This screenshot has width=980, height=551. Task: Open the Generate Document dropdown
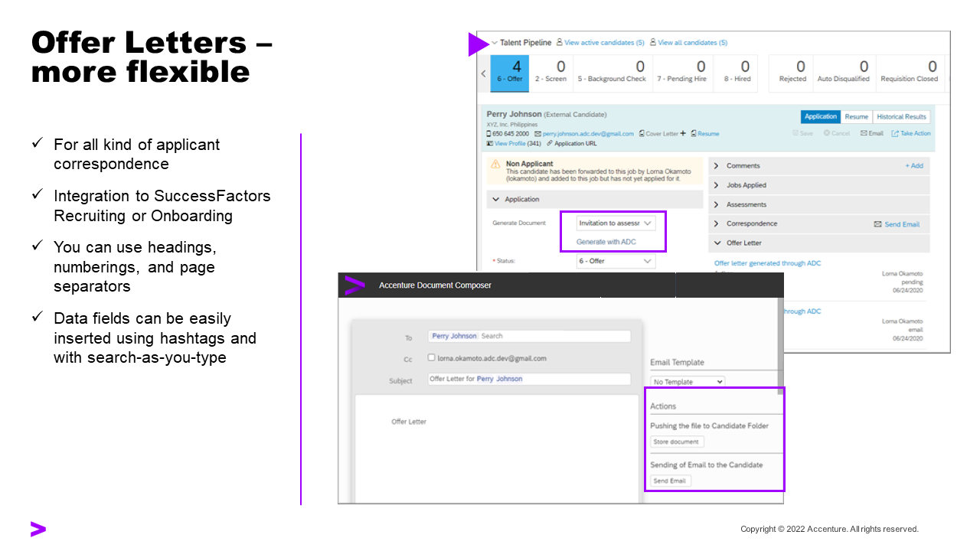pos(616,223)
